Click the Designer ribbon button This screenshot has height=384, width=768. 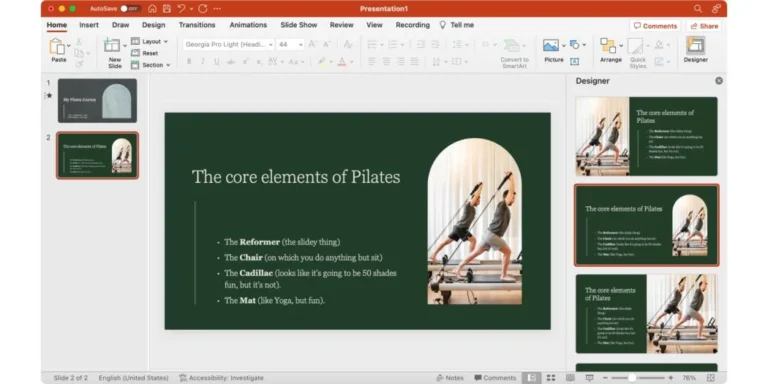pos(696,50)
